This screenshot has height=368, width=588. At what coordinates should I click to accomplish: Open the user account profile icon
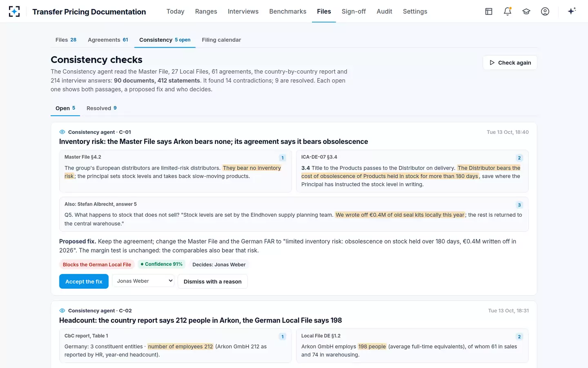click(x=545, y=11)
